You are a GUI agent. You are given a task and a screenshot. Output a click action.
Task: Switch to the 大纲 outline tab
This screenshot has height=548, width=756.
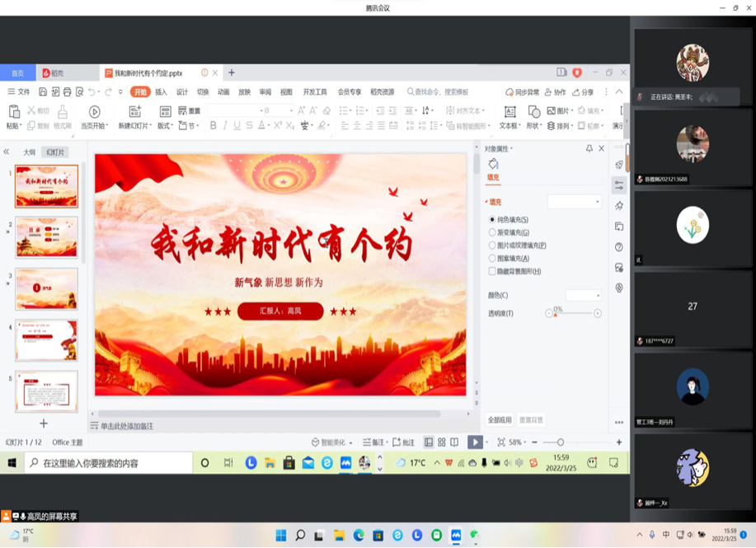coord(30,152)
